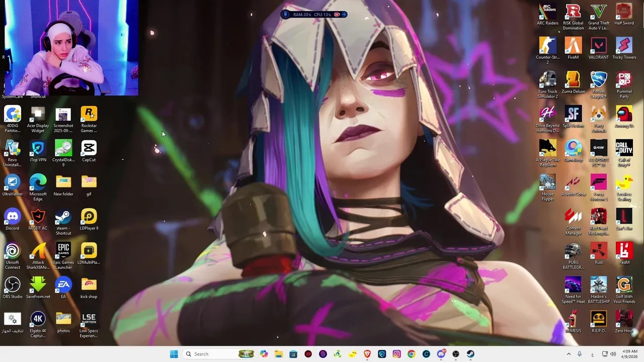Open the taskbar clock and calendar
This screenshot has width=644, height=362.
click(x=629, y=354)
